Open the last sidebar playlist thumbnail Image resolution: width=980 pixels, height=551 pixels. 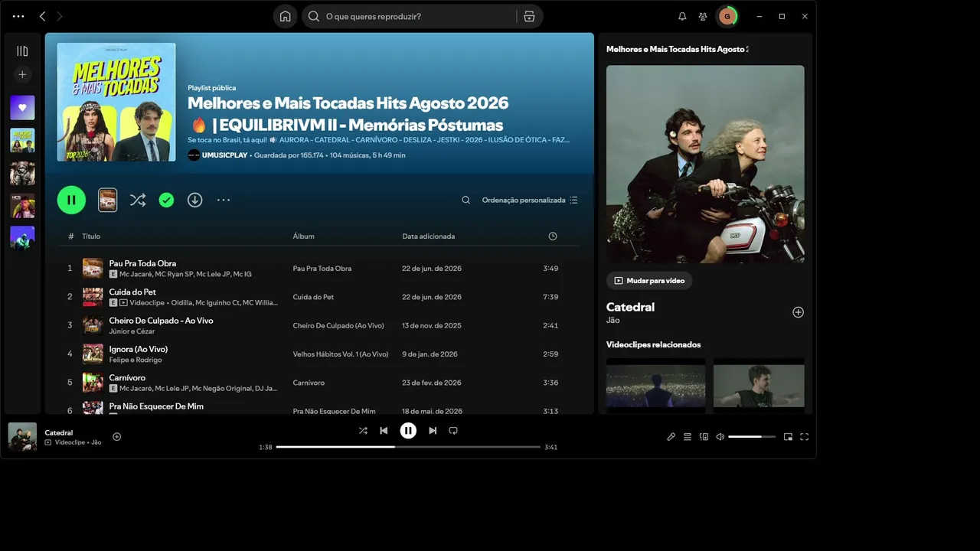tap(22, 238)
